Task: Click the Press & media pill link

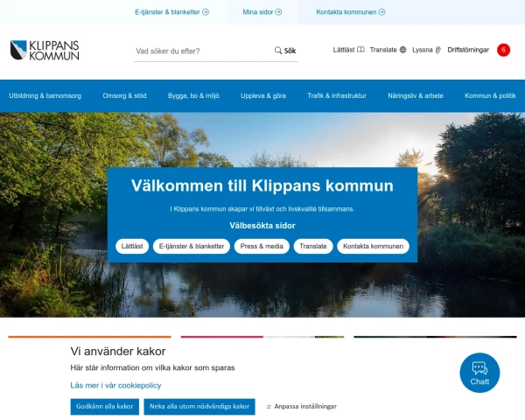Action: (262, 246)
